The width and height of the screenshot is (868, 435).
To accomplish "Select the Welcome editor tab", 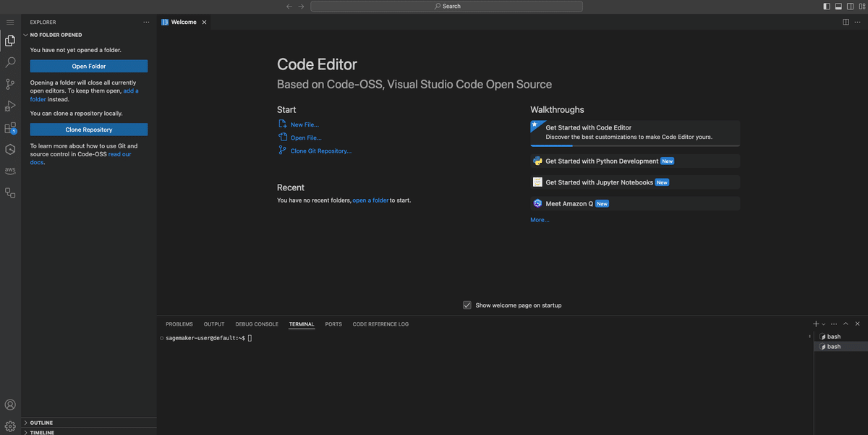I will (x=184, y=22).
